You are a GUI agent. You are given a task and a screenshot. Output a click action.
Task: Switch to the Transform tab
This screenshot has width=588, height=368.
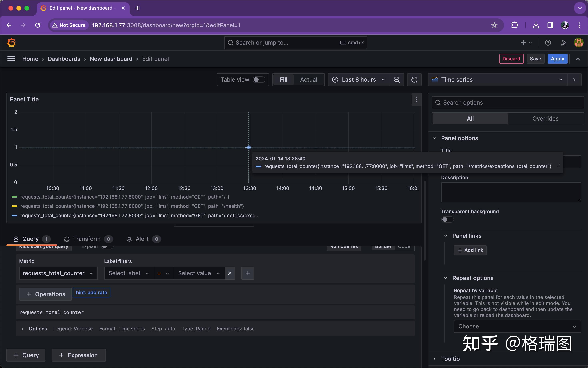(87, 239)
